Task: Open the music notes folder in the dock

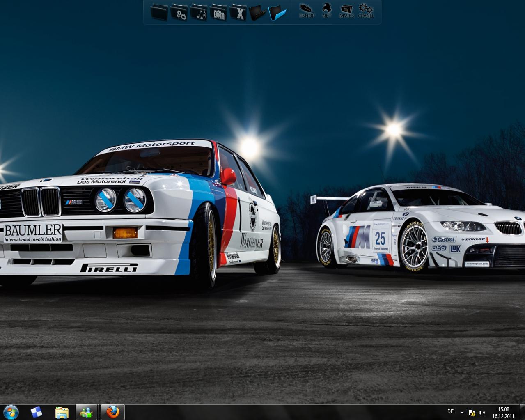Action: [x=198, y=12]
